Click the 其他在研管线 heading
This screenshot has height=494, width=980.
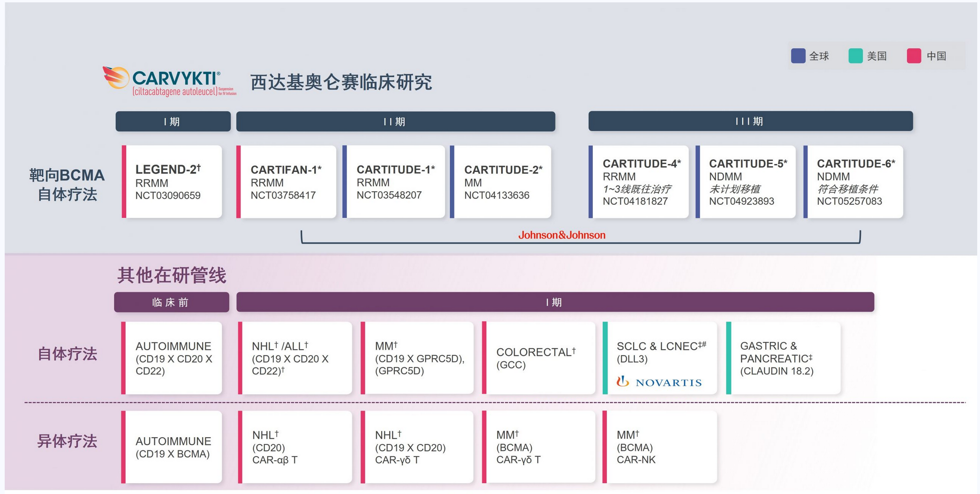click(x=172, y=275)
